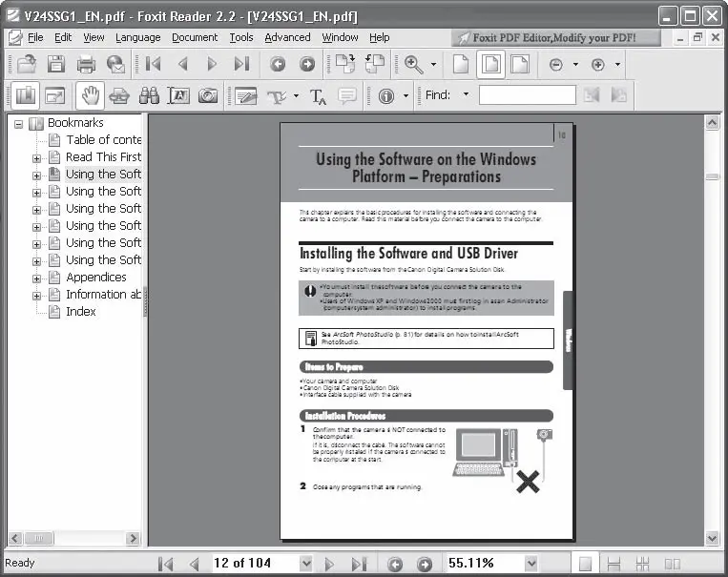This screenshot has height=577, width=728.
Task: Click the Save icon in toolbar
Action: (56, 64)
